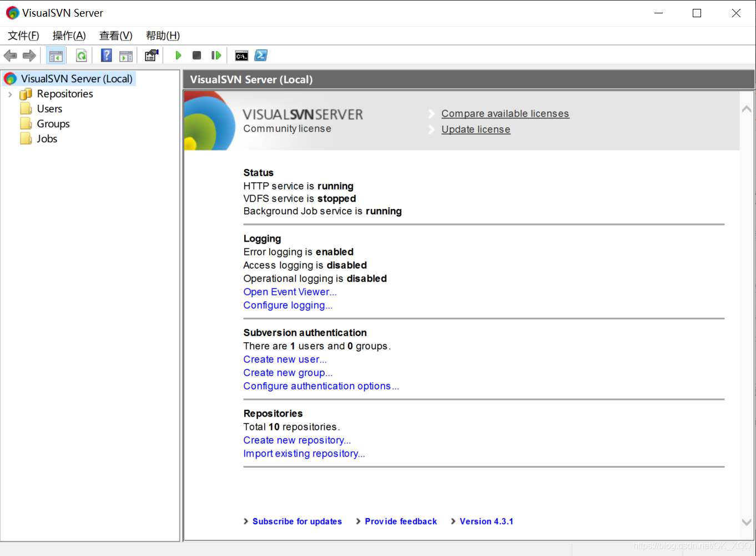Click 'Access logging is disabled' text
This screenshot has height=556, width=756.
coord(305,266)
